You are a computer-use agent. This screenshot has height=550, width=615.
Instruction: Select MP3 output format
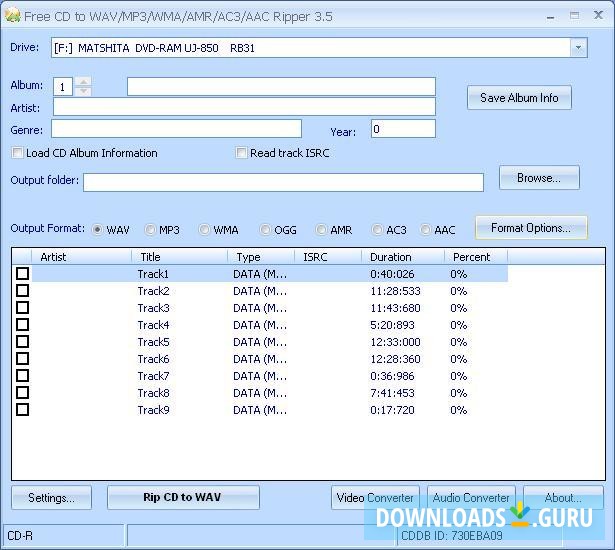[x=150, y=229]
